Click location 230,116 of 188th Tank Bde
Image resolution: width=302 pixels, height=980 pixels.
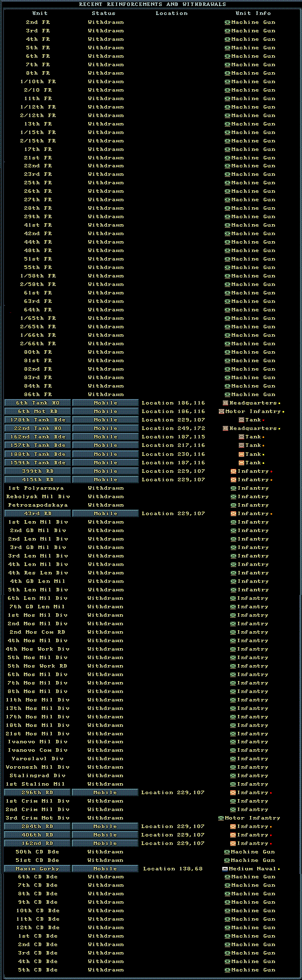[x=173, y=454]
